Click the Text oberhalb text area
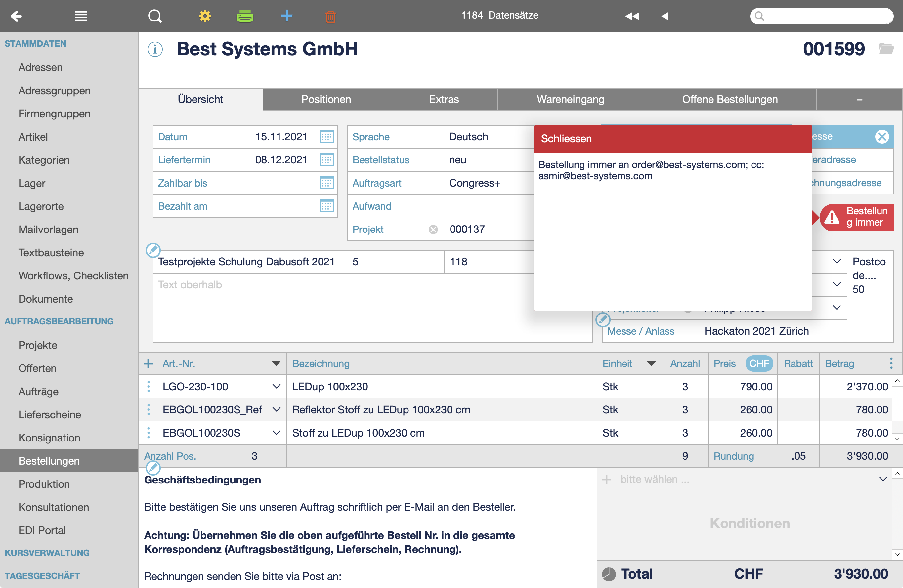Image resolution: width=903 pixels, height=588 pixels. [x=372, y=308]
